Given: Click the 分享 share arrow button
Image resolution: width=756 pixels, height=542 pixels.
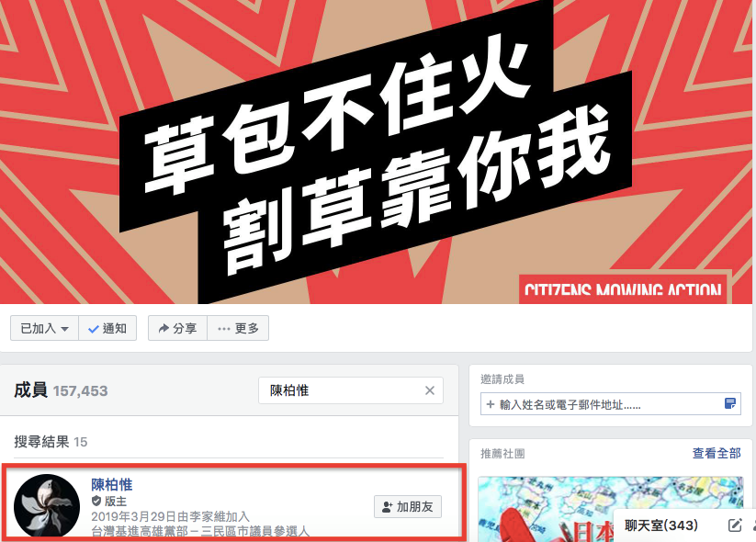Looking at the screenshot, I should point(177,328).
